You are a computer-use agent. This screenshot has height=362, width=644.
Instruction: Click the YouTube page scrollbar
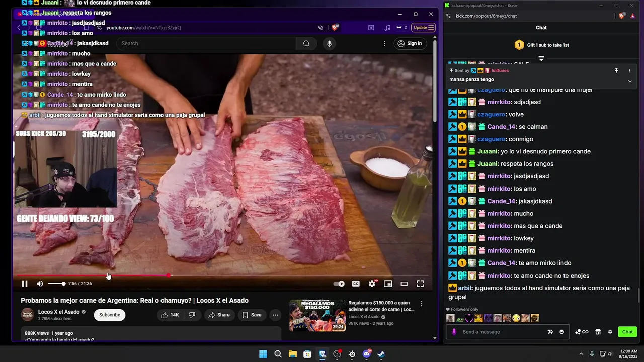(x=435, y=80)
